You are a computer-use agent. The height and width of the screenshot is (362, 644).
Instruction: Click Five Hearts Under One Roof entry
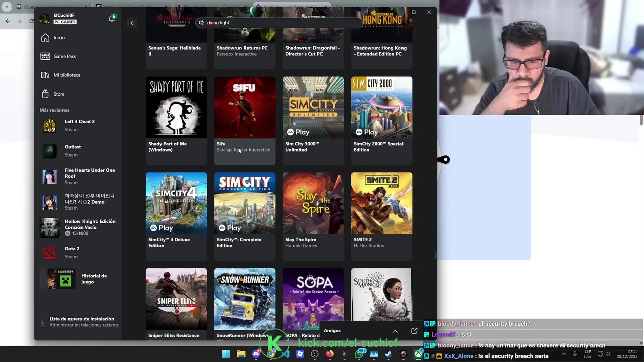(78, 176)
